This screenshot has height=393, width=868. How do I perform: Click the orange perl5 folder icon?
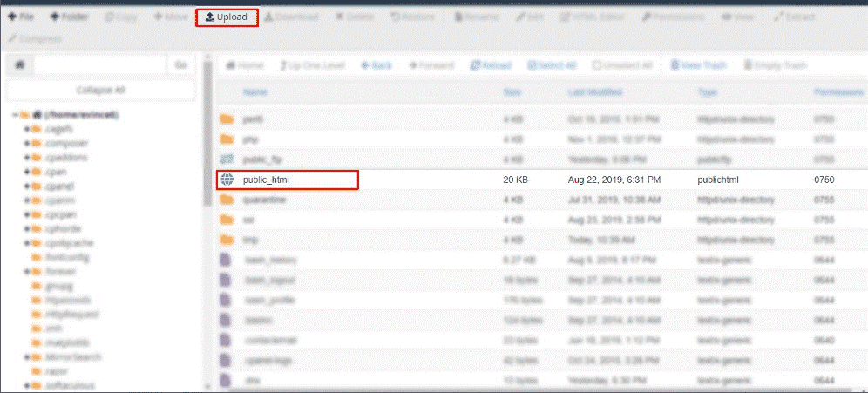click(x=227, y=119)
